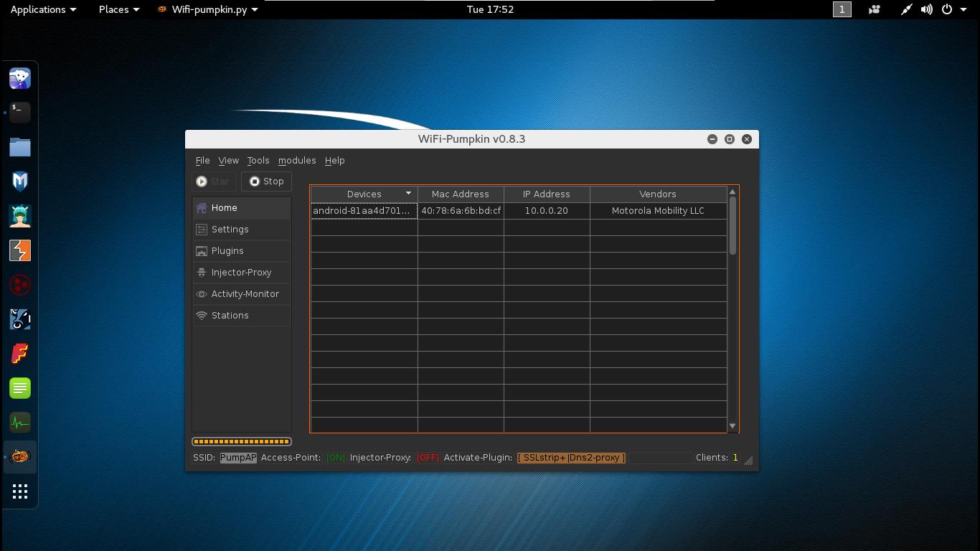Click the IP Address column header

pos(547,194)
